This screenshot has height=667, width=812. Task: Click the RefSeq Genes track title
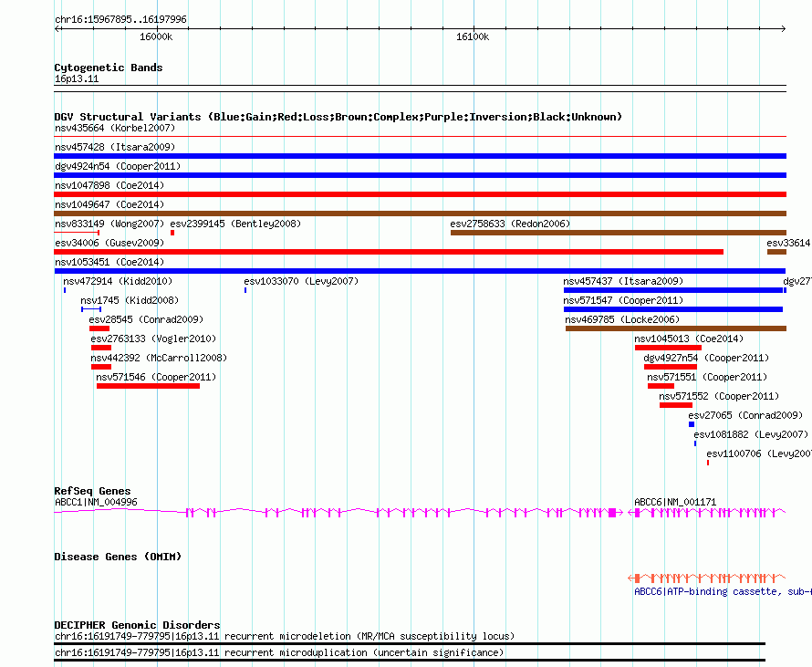(x=92, y=491)
